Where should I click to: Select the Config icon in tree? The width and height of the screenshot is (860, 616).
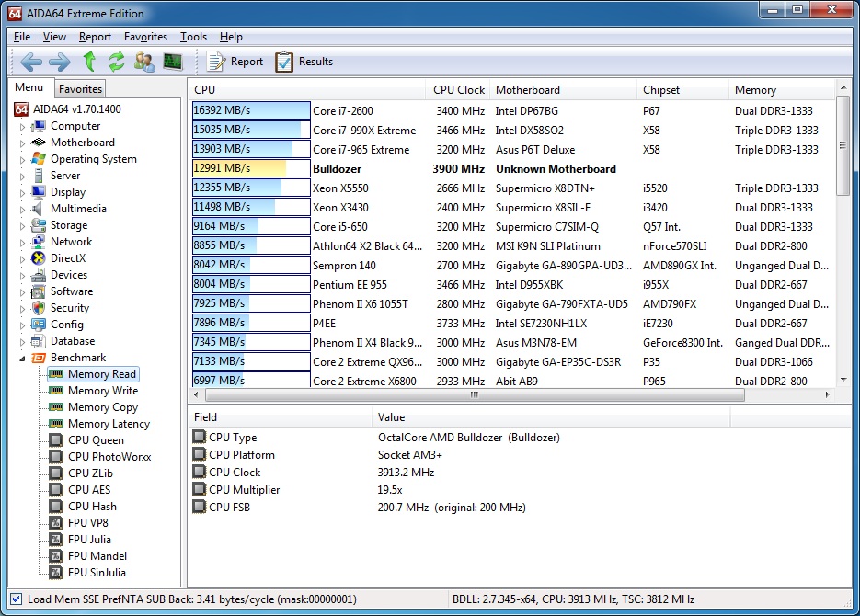point(39,325)
